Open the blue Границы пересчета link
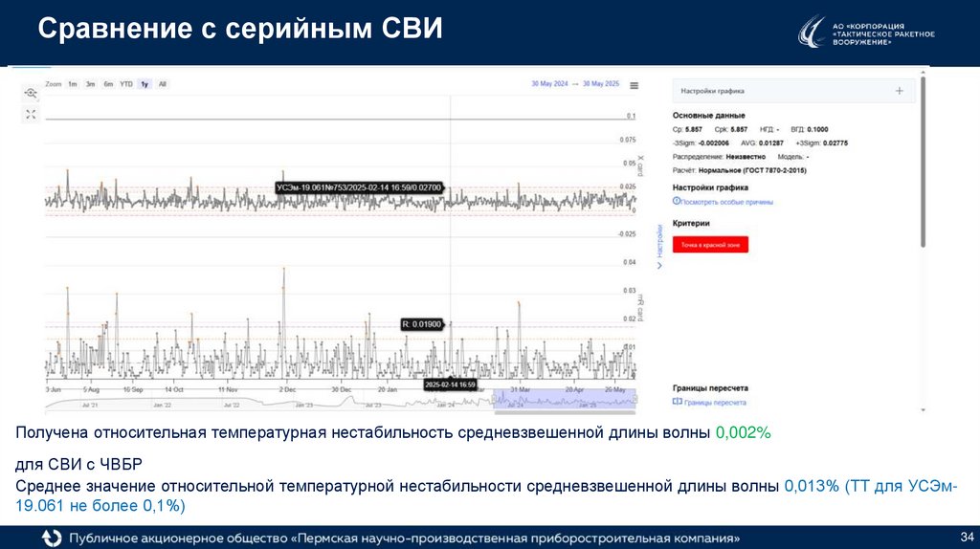The height and width of the screenshot is (549, 980). pos(715,403)
